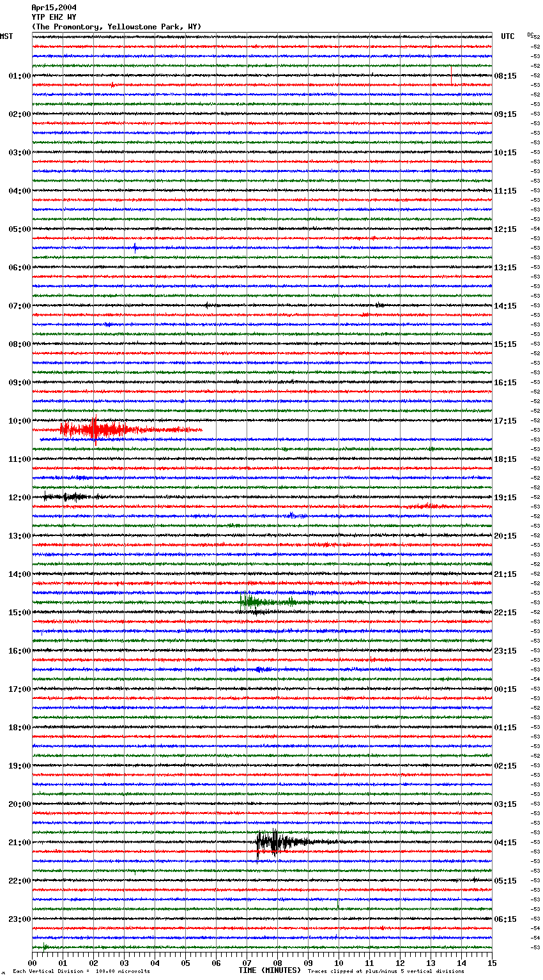Click the '19:15' UTC time label

click(505, 498)
